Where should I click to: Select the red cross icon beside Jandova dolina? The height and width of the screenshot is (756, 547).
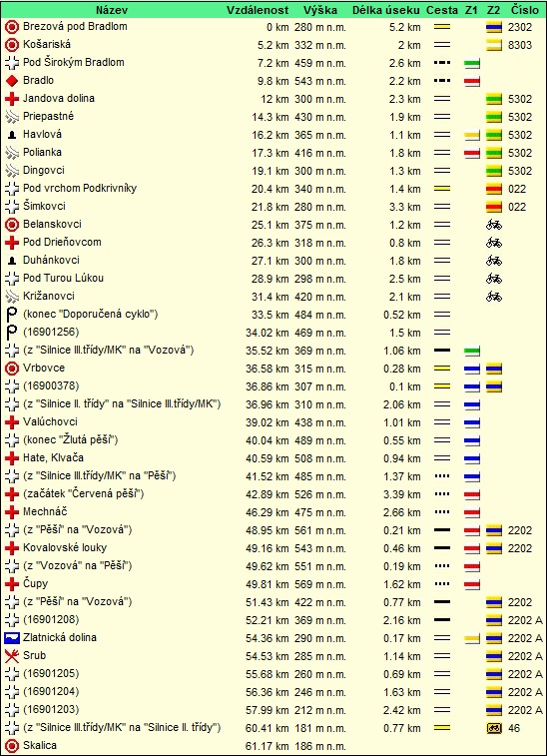point(12,99)
